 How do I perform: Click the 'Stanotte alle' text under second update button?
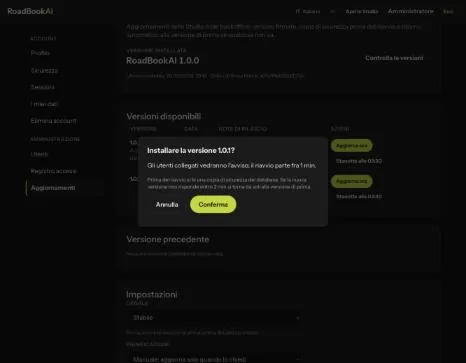click(x=359, y=197)
